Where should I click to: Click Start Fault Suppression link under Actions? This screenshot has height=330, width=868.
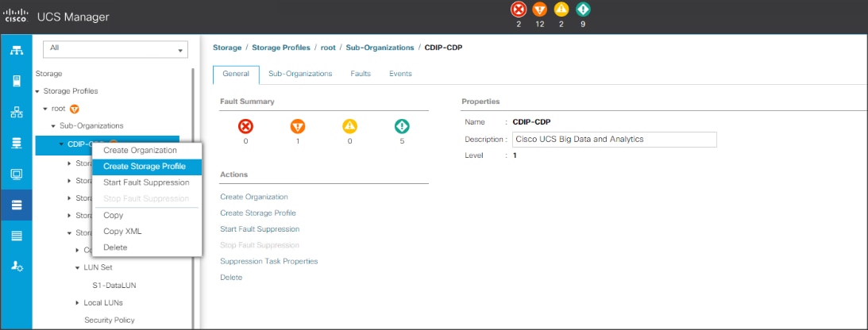(260, 228)
